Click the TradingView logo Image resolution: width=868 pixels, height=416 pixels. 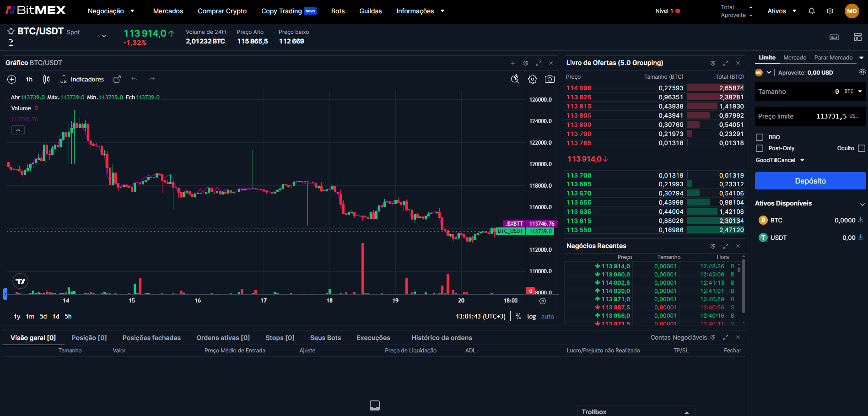[x=20, y=281]
